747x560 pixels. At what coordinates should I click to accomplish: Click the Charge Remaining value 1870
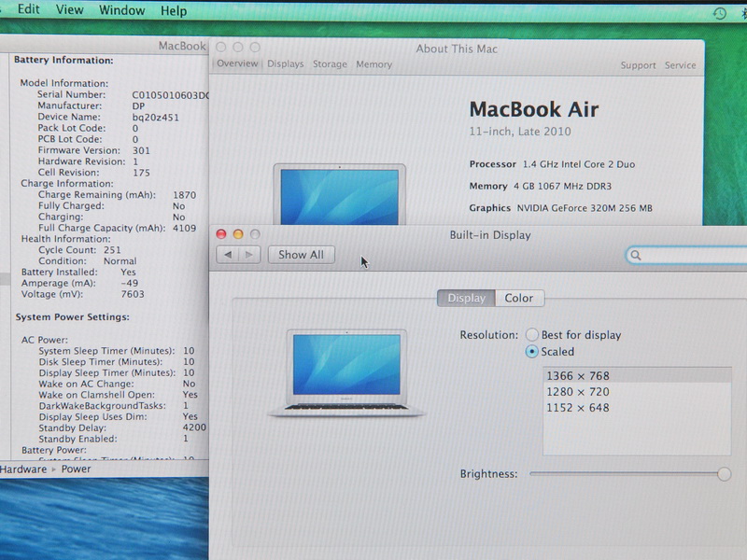[x=184, y=195]
